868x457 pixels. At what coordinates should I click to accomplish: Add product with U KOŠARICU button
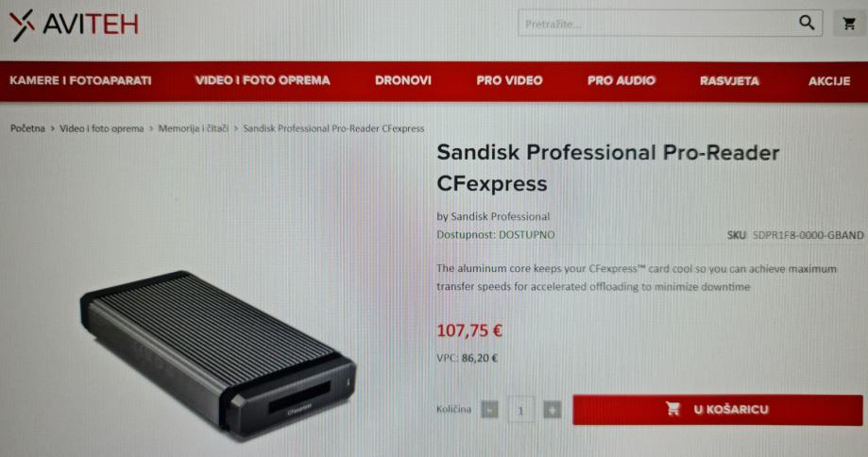click(718, 410)
